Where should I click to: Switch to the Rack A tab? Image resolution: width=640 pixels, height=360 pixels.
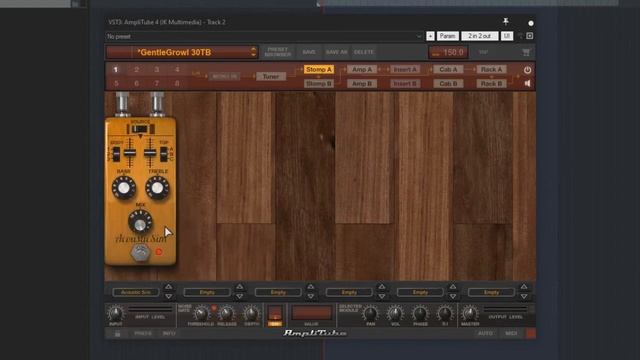pyautogui.click(x=491, y=69)
